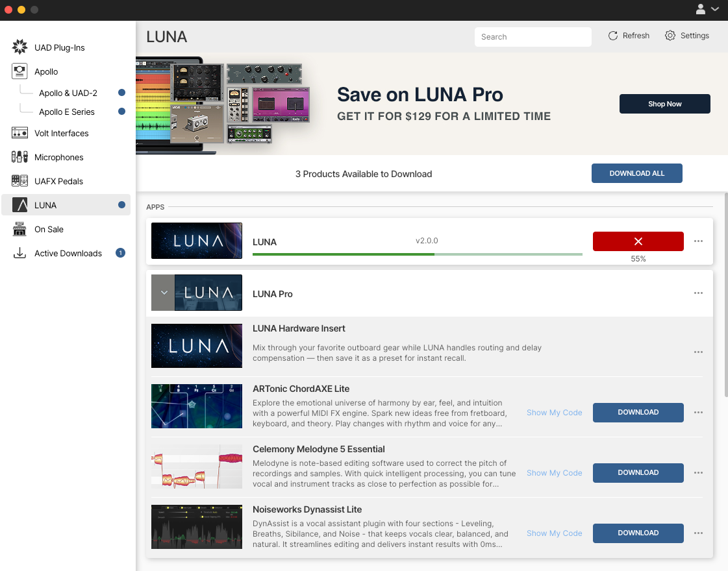Image resolution: width=728 pixels, height=571 pixels.
Task: Click the '55%' download percentage
Action: 638,259
